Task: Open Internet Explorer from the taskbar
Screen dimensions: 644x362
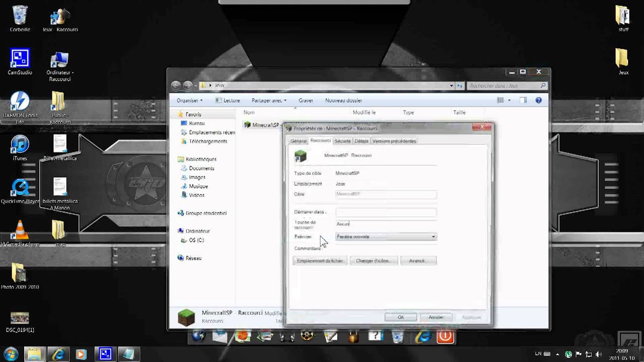Action: coord(58,354)
